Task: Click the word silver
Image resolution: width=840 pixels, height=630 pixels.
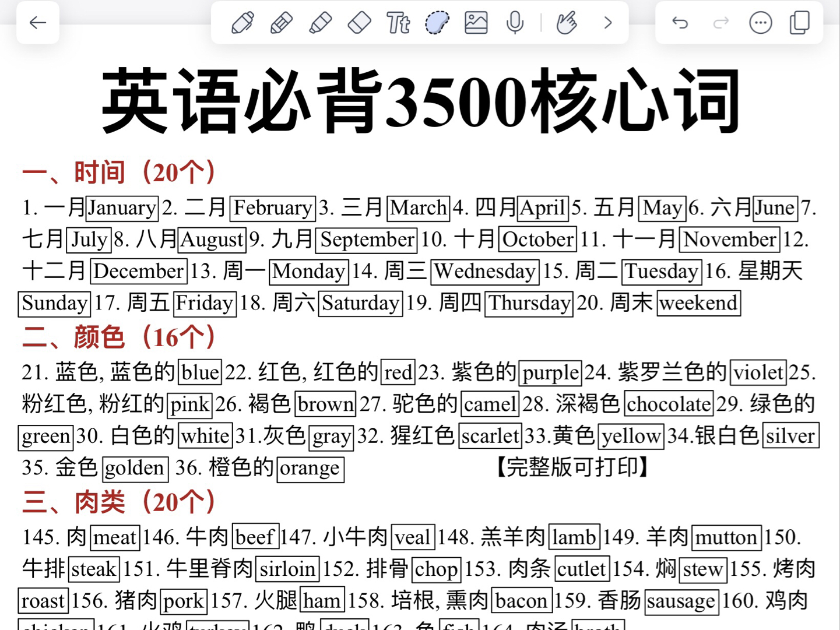Action: pos(790,437)
